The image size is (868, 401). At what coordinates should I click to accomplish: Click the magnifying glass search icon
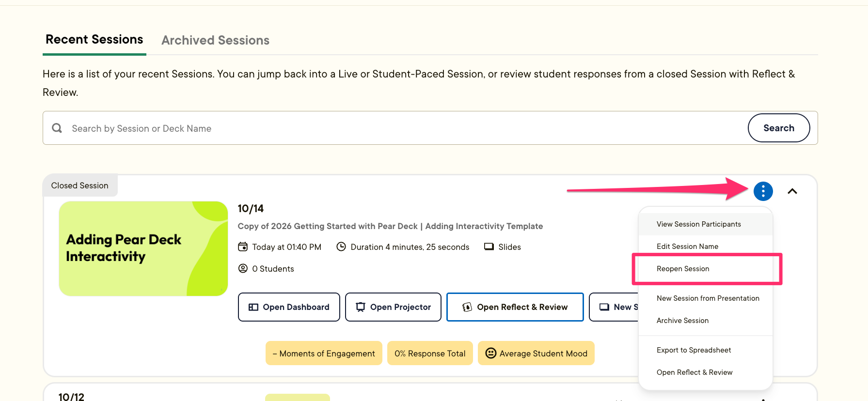click(x=57, y=128)
